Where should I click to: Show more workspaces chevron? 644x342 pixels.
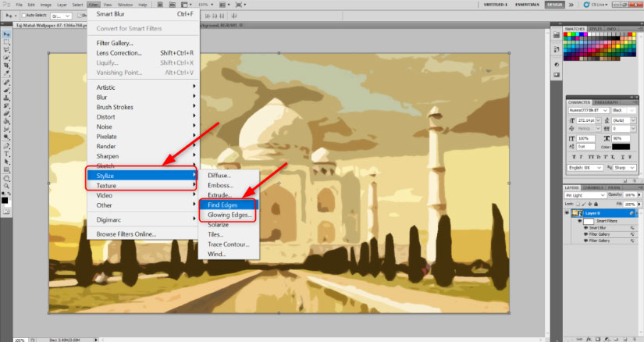click(571, 5)
